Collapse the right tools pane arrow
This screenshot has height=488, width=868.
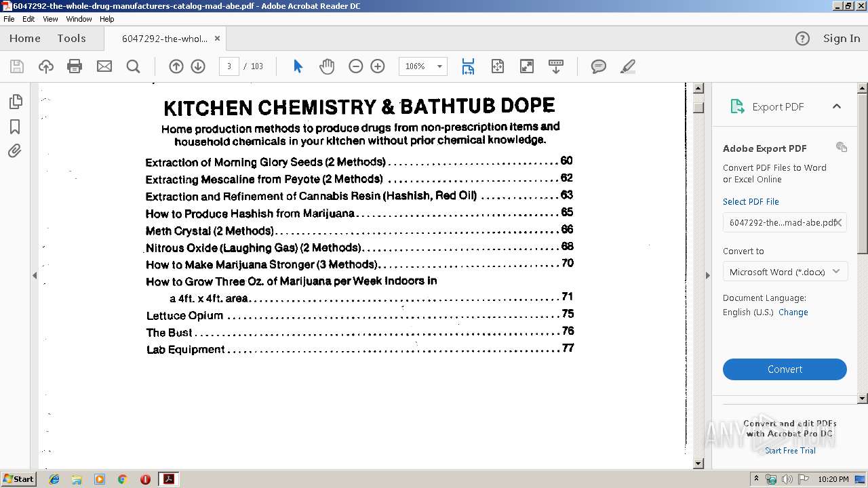[x=707, y=275]
